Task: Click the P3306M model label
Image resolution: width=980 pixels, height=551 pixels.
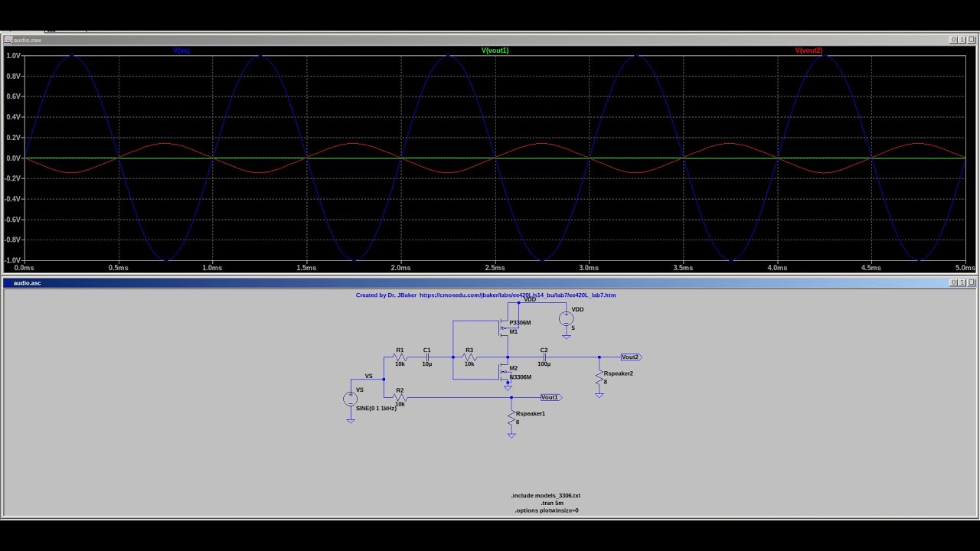Action: click(x=520, y=323)
